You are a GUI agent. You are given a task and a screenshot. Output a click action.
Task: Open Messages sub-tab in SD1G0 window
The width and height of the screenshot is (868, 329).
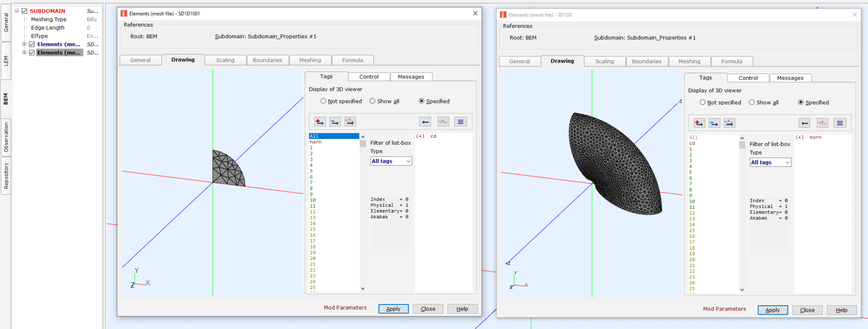pos(790,78)
